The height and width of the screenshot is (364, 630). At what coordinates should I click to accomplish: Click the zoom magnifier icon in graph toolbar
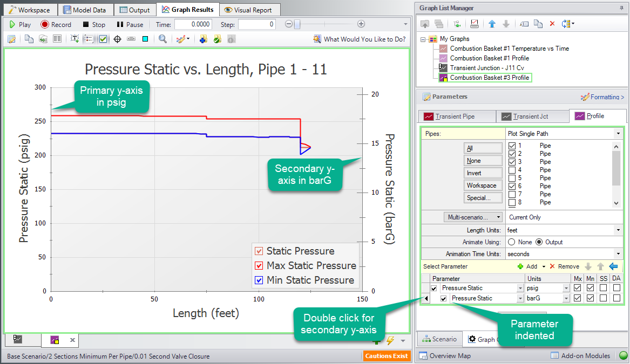coord(162,39)
